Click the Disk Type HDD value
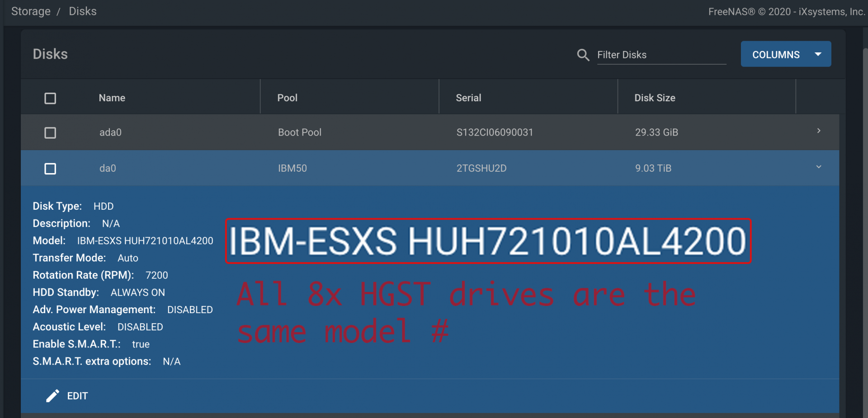Image resolution: width=868 pixels, height=418 pixels. point(104,207)
